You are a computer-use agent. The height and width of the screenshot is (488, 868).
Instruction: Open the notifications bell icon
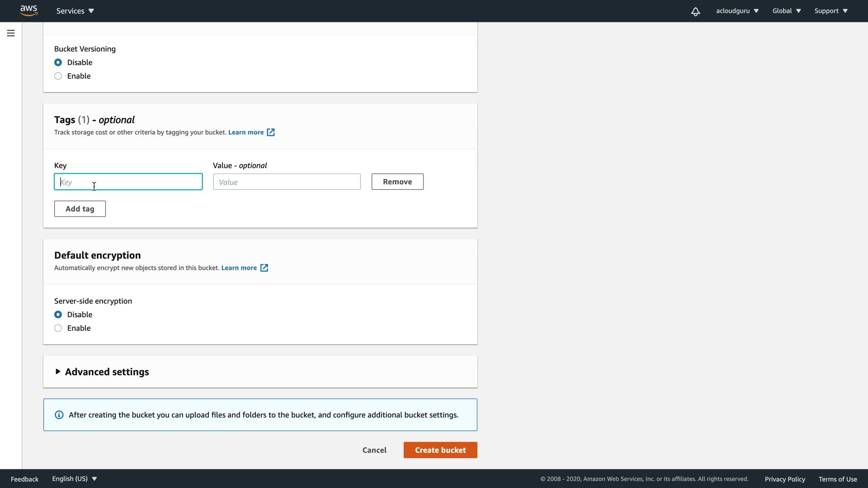[x=695, y=11]
